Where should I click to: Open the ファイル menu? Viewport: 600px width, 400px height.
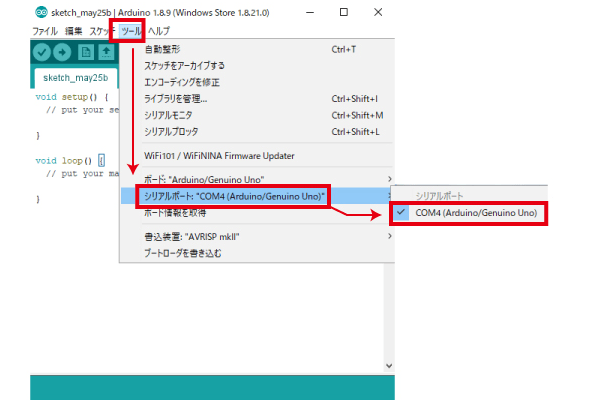click(x=45, y=31)
